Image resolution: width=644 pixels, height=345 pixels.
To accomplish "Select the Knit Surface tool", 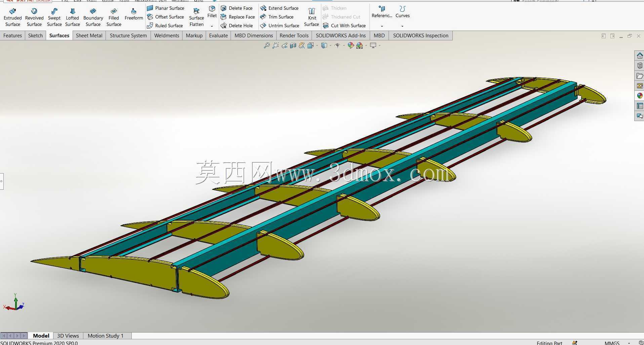I will 312,17.
